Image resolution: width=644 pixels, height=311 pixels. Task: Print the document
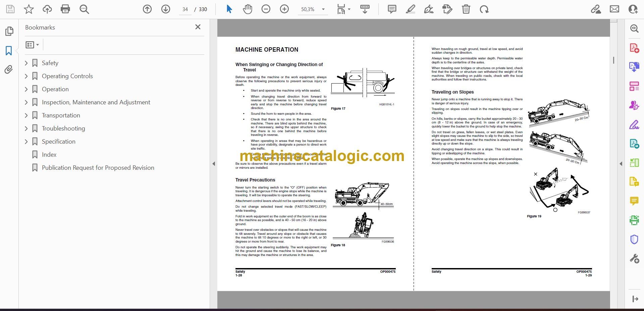(x=65, y=9)
